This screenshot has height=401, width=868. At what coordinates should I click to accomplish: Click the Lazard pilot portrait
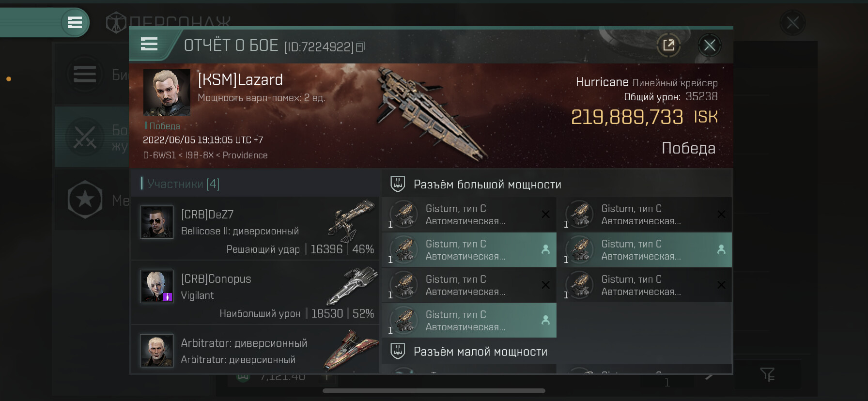click(x=167, y=93)
